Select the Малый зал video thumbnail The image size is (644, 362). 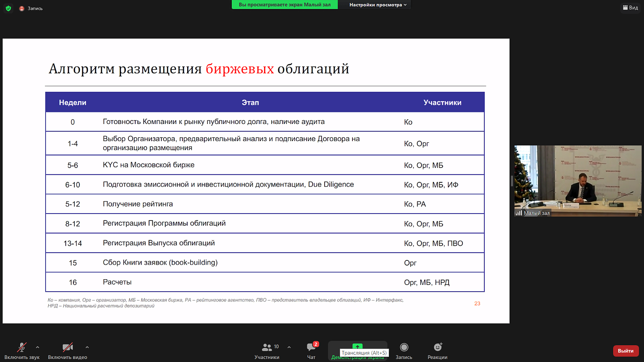pos(578,181)
